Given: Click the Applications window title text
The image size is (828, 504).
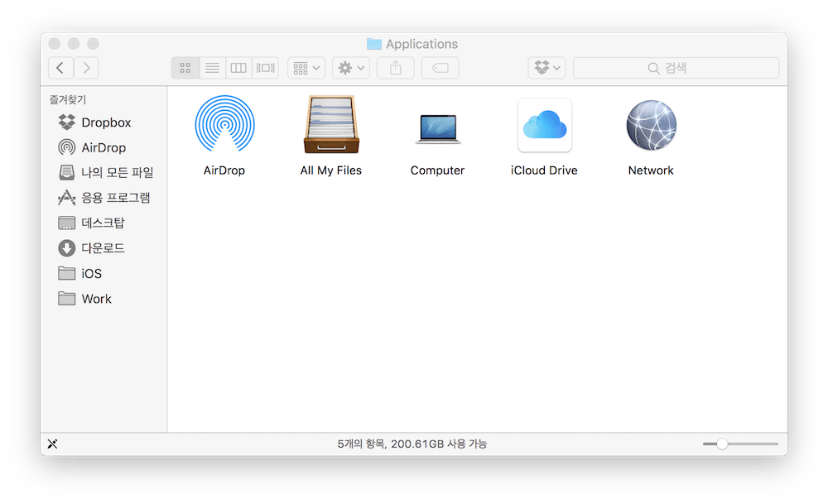Looking at the screenshot, I should [422, 44].
